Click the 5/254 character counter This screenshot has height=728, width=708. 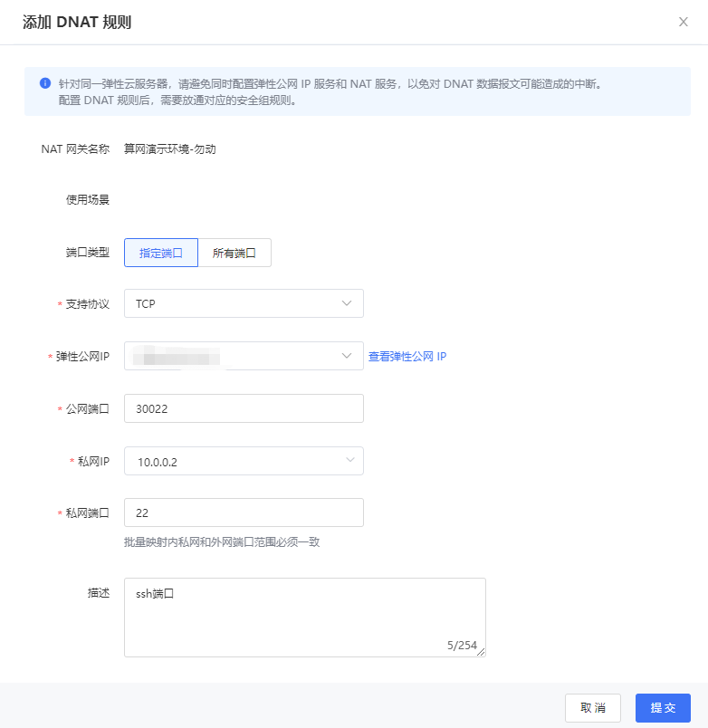[x=462, y=645]
